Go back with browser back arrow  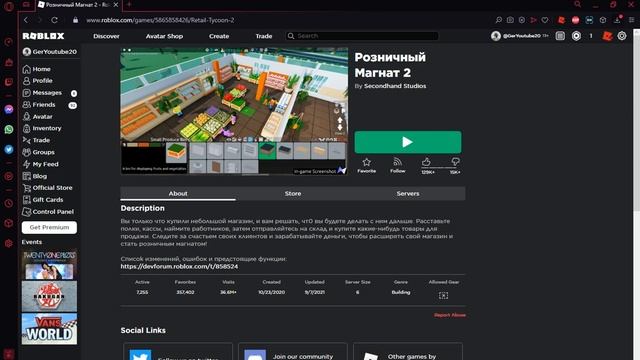click(x=26, y=20)
